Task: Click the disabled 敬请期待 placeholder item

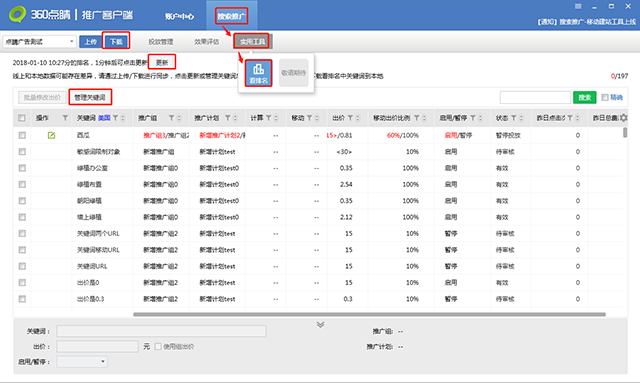Action: 293,73
